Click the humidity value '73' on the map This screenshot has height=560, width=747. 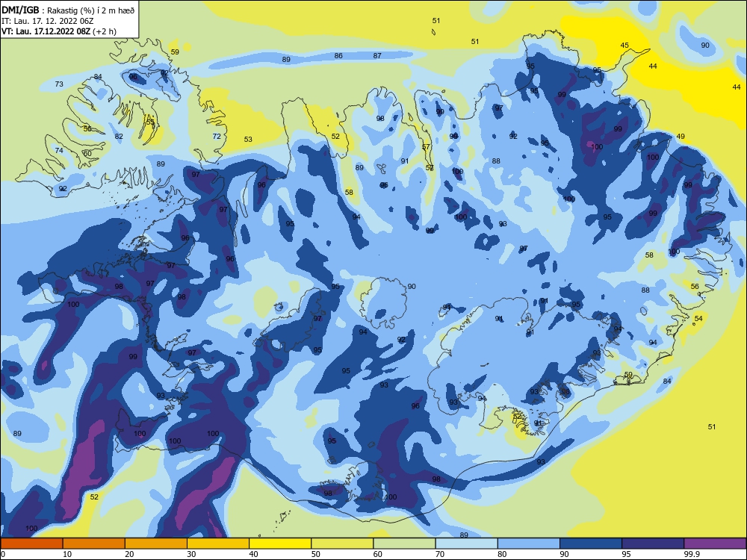pyautogui.click(x=59, y=84)
